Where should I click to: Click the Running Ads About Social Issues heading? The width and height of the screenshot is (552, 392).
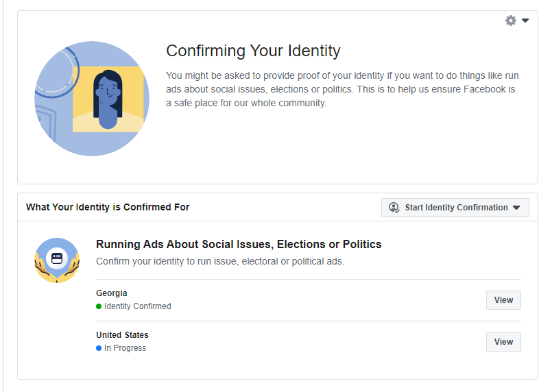(x=239, y=245)
